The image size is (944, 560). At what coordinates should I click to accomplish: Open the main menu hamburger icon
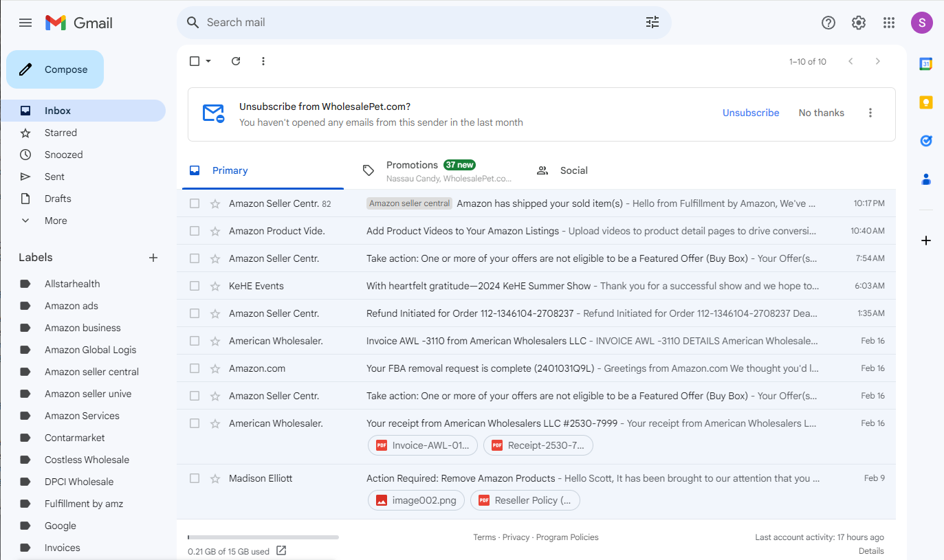(25, 23)
